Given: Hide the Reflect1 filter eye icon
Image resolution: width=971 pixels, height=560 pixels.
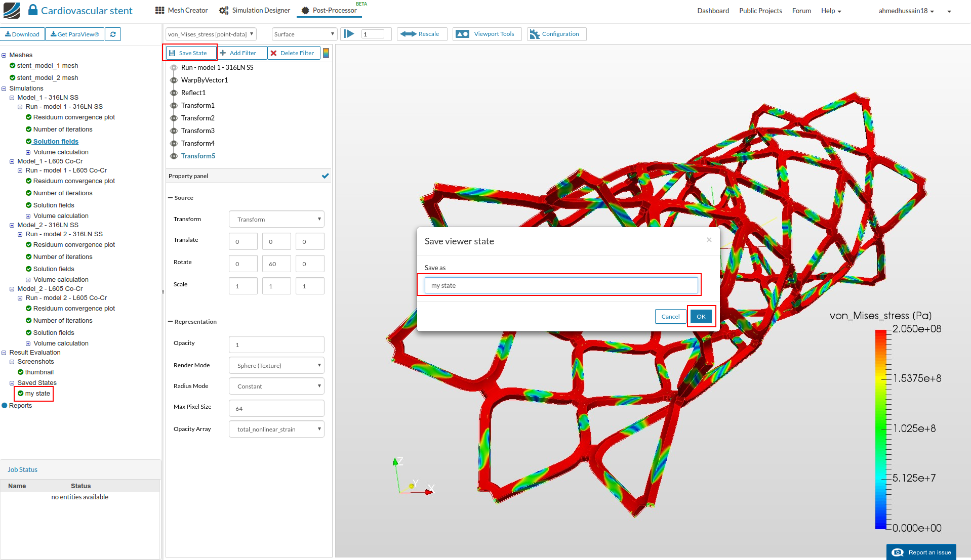Looking at the screenshot, I should [174, 93].
